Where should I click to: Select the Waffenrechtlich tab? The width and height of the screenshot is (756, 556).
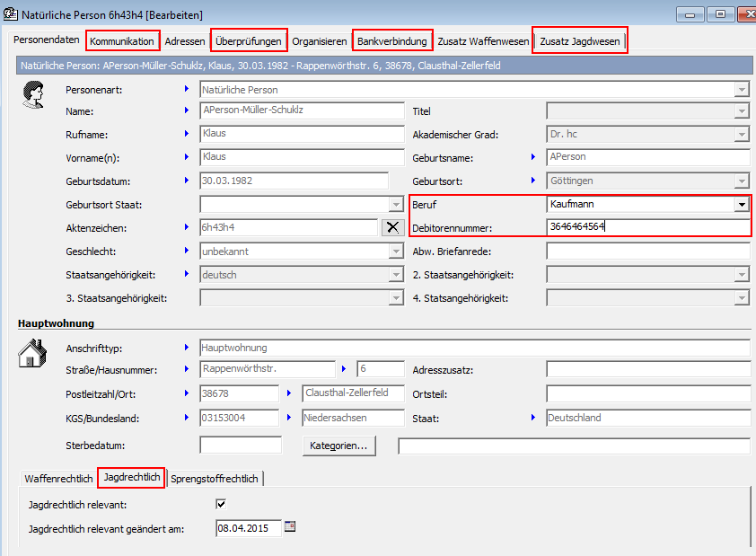(58, 479)
